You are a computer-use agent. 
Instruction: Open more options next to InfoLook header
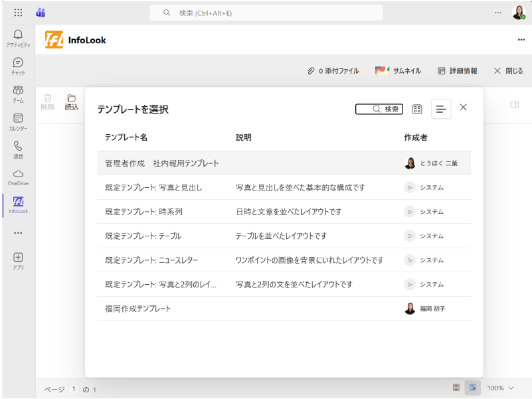(521, 40)
